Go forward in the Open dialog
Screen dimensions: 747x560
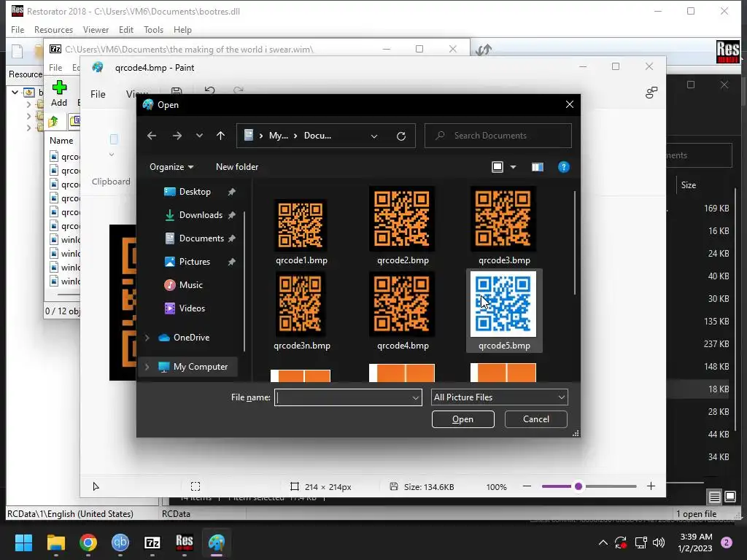(x=177, y=136)
